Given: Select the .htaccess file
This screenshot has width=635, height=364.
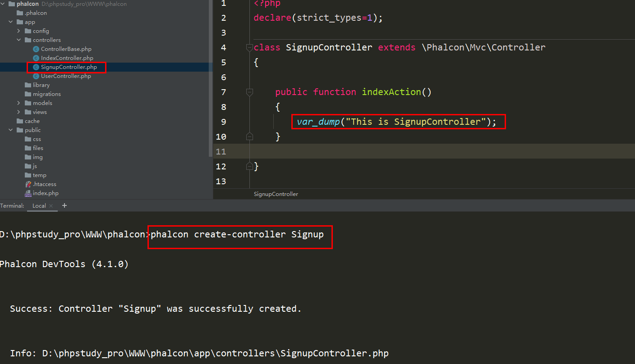Looking at the screenshot, I should [45, 184].
